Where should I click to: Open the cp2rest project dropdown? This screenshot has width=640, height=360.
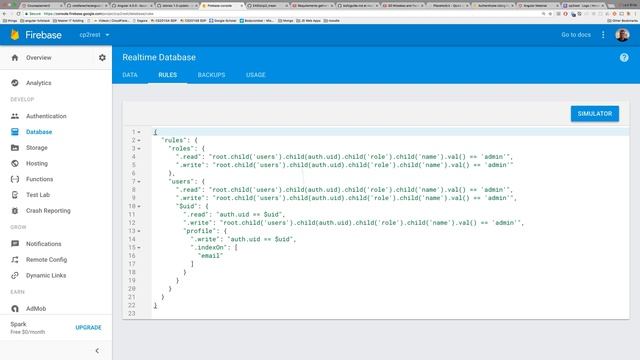(94, 35)
